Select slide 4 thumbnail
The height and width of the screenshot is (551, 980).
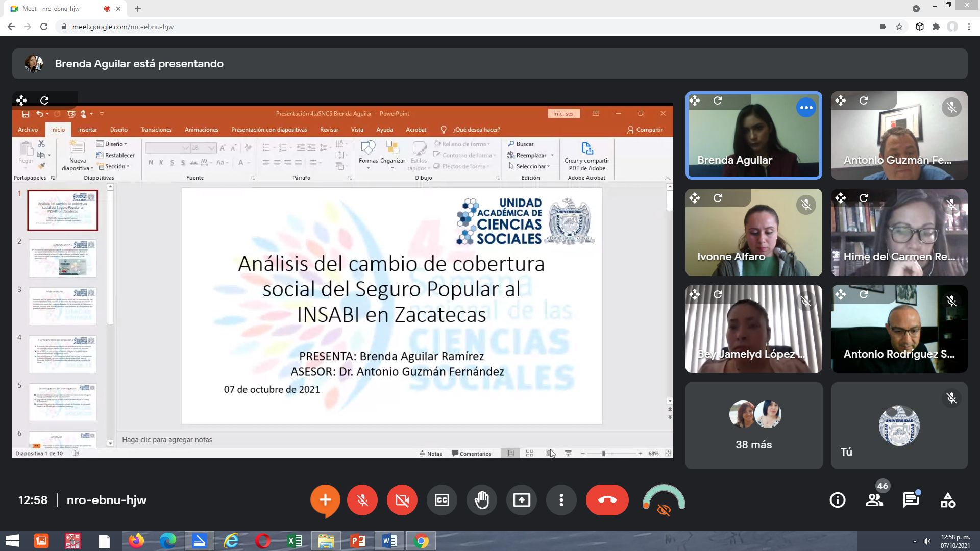[x=62, y=355]
